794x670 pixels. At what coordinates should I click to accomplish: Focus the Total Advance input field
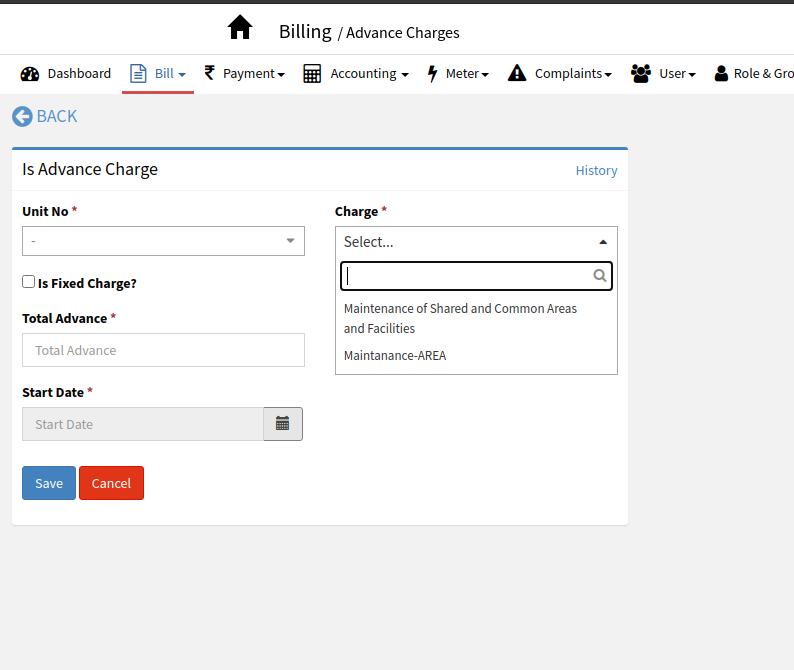click(x=163, y=350)
